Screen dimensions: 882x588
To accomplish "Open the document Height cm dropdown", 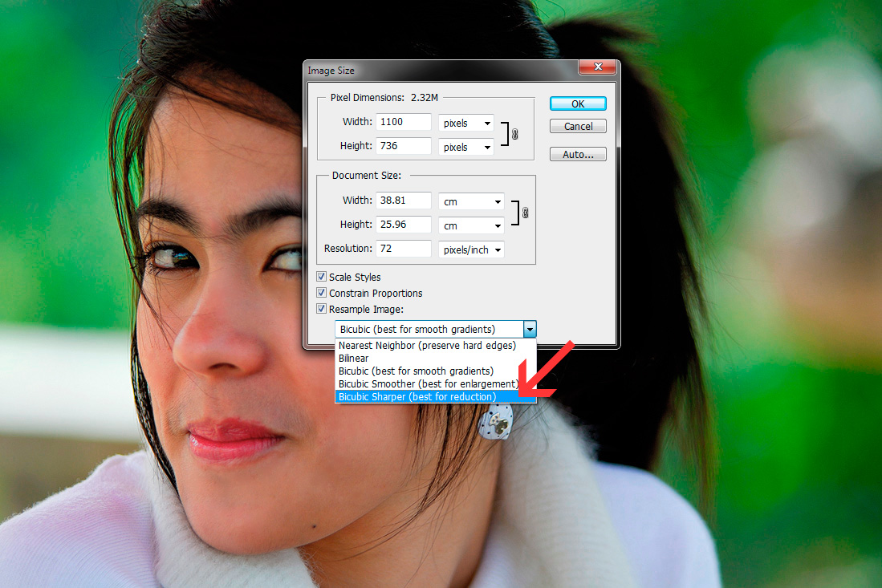I will coord(471,225).
